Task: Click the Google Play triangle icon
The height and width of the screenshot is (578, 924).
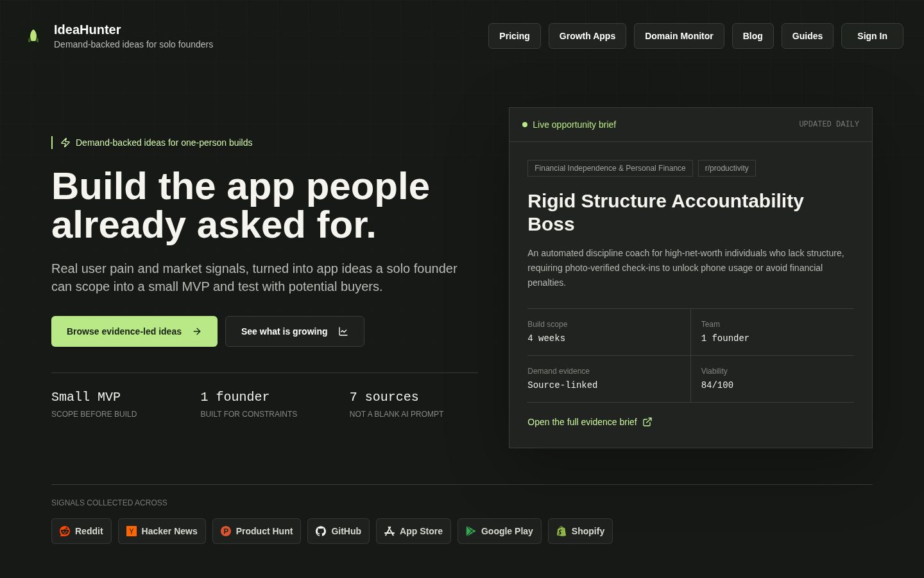Action: 471,531
